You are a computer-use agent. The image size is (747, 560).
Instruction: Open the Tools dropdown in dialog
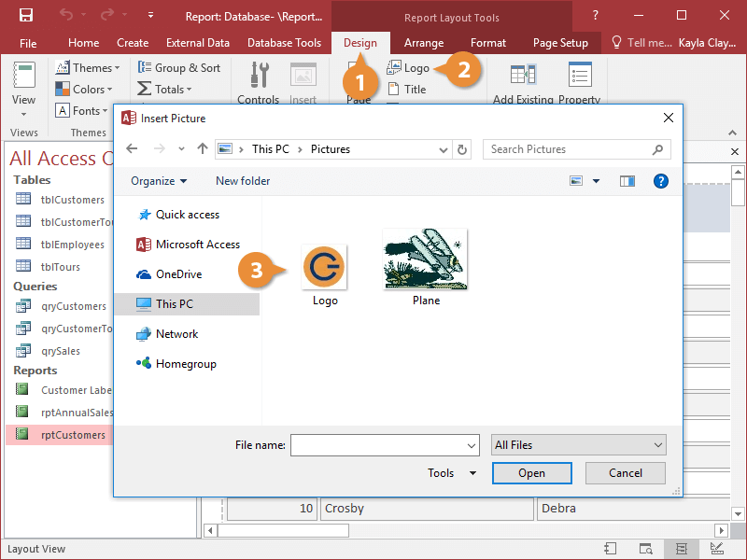452,473
